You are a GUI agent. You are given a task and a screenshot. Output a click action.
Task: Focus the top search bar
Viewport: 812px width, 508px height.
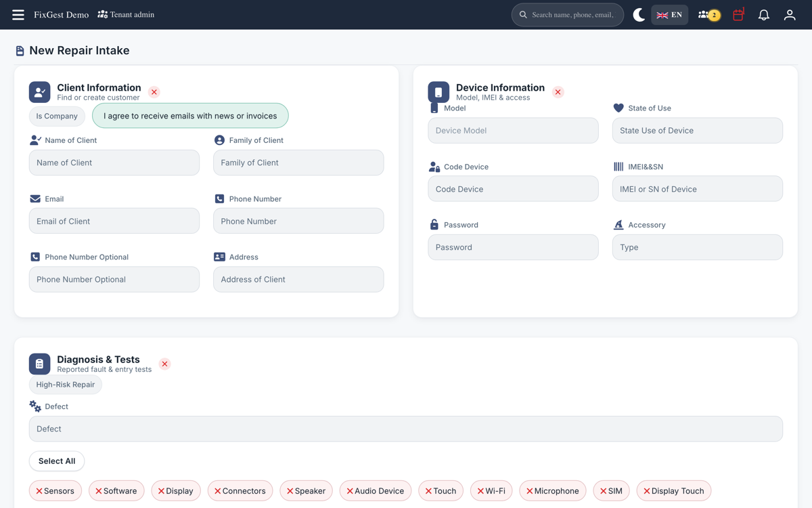(567, 15)
